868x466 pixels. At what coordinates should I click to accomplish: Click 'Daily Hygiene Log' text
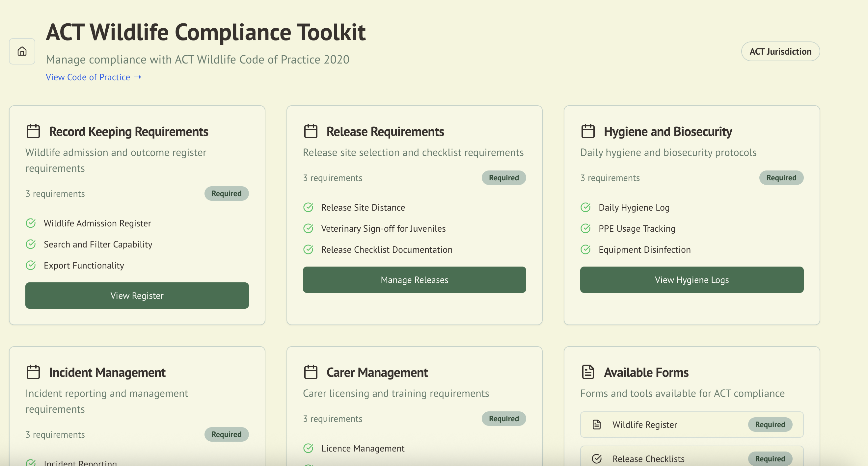tap(634, 207)
